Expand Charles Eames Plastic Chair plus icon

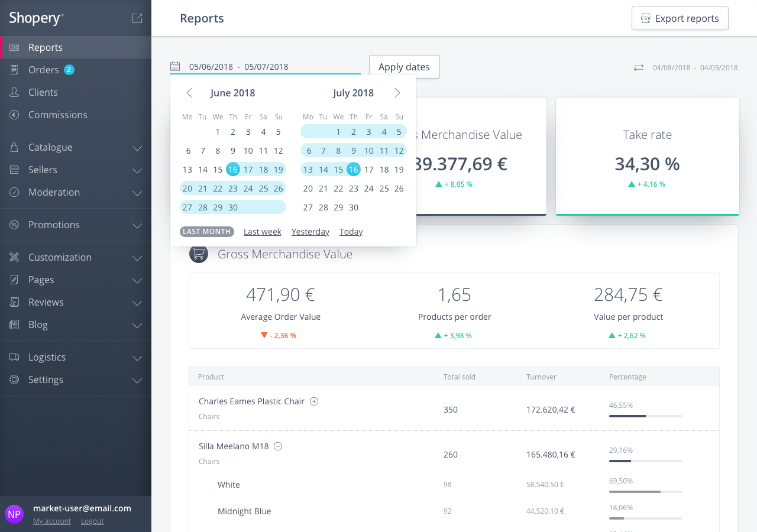(x=314, y=401)
